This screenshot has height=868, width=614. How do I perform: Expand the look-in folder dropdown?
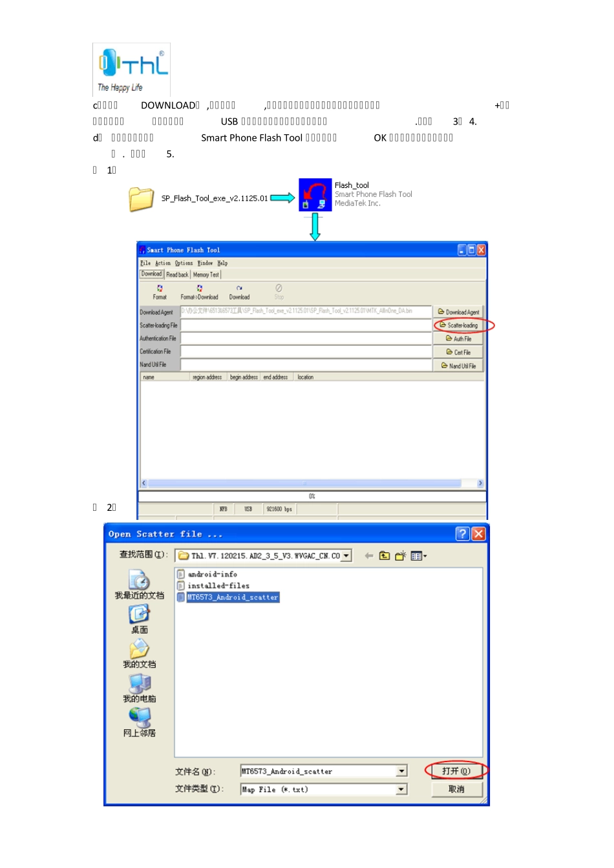click(346, 555)
